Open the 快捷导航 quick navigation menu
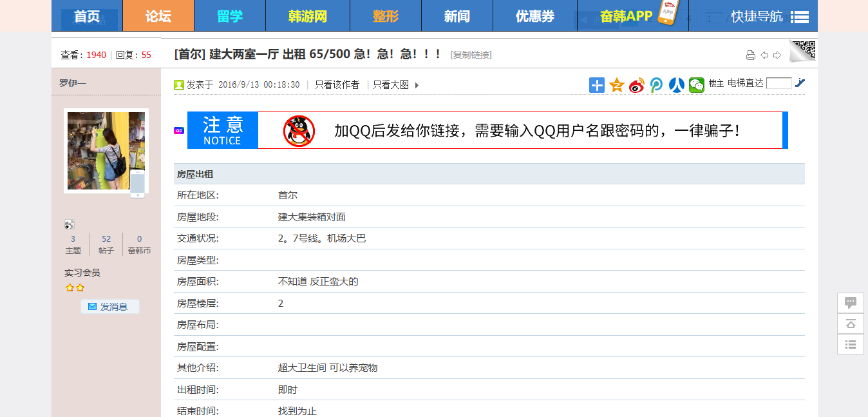 tap(770, 16)
